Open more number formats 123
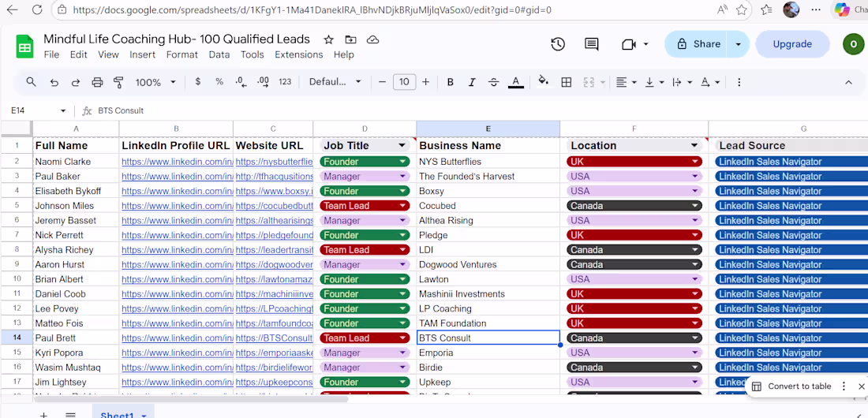Image resolution: width=868 pixels, height=418 pixels. (285, 82)
